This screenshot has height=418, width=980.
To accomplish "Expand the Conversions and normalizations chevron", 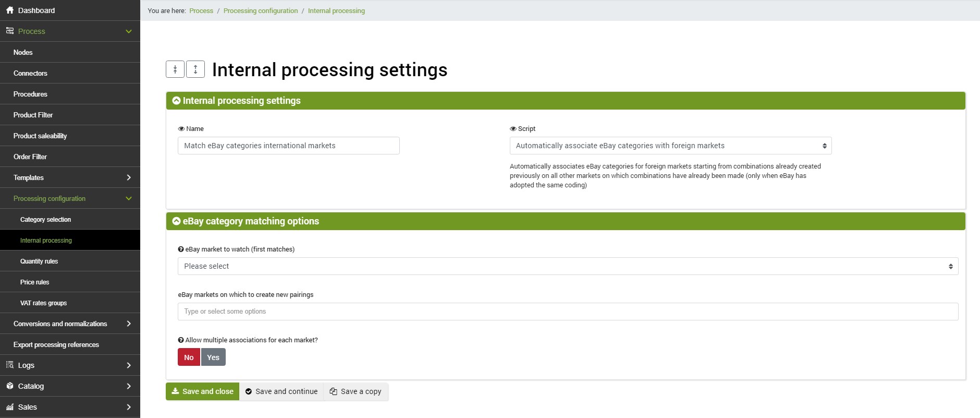I will click(x=129, y=324).
